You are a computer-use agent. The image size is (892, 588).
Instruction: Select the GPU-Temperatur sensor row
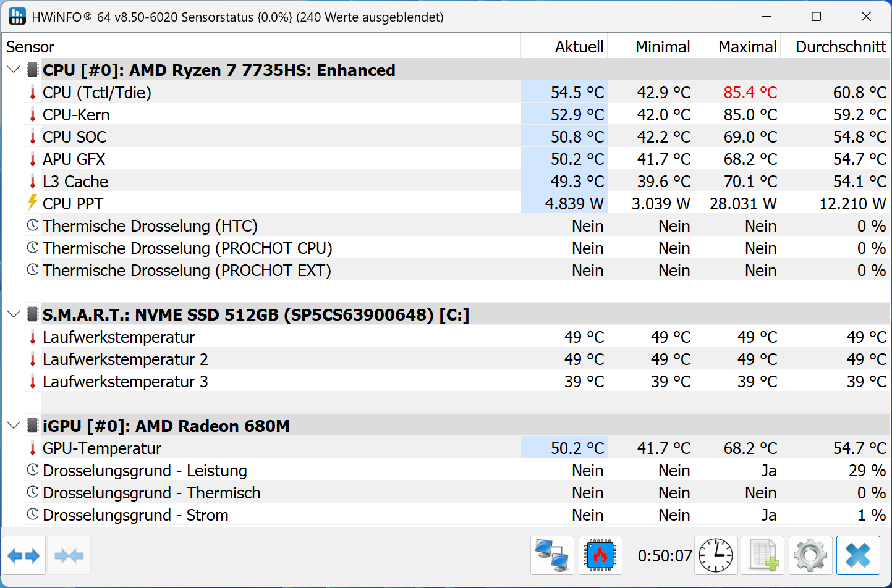coord(457,448)
